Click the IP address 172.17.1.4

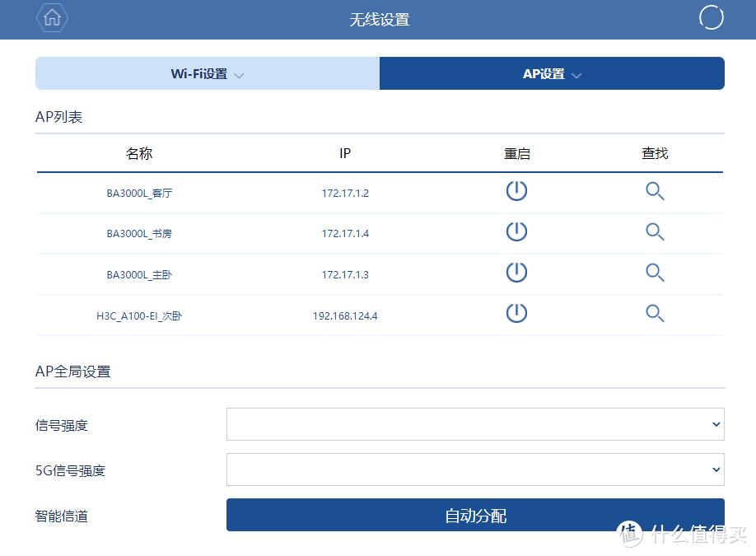(345, 233)
